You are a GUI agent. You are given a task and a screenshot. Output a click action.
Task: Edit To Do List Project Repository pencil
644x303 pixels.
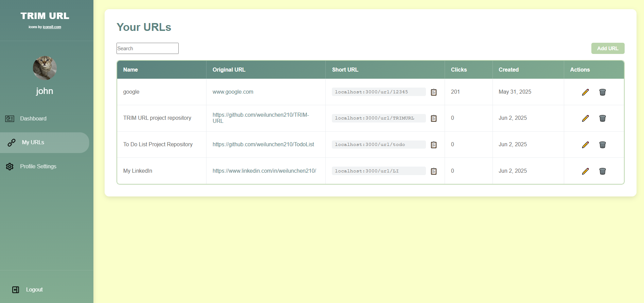click(x=585, y=145)
